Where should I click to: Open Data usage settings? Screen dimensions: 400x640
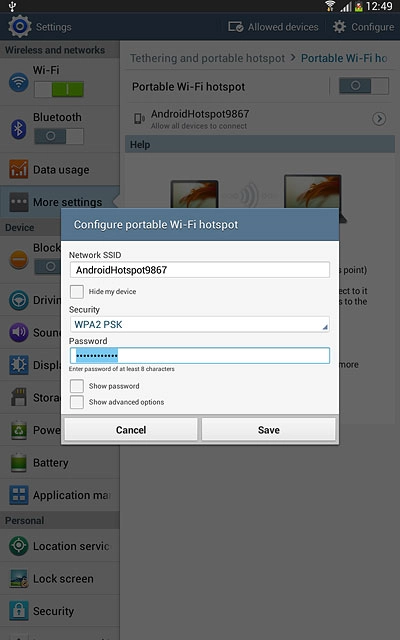pyautogui.click(x=60, y=169)
